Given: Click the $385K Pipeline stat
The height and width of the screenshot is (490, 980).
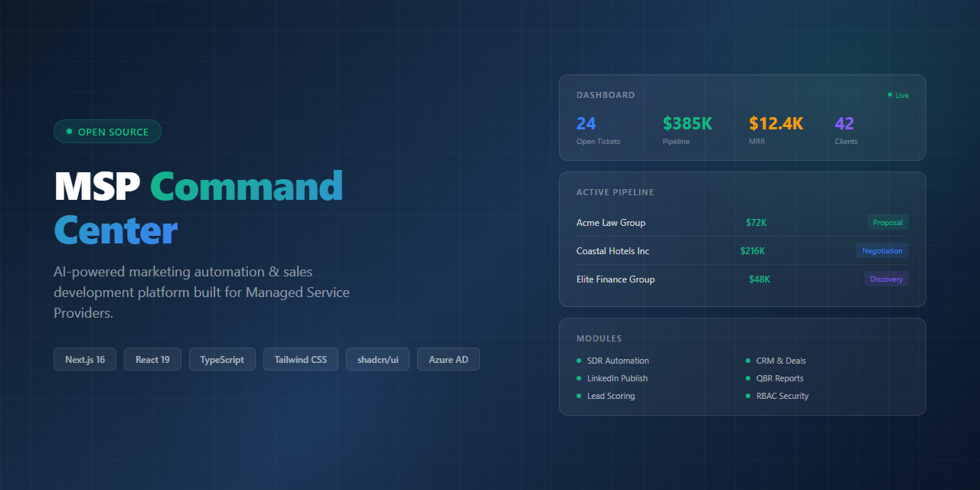Looking at the screenshot, I should [688, 130].
